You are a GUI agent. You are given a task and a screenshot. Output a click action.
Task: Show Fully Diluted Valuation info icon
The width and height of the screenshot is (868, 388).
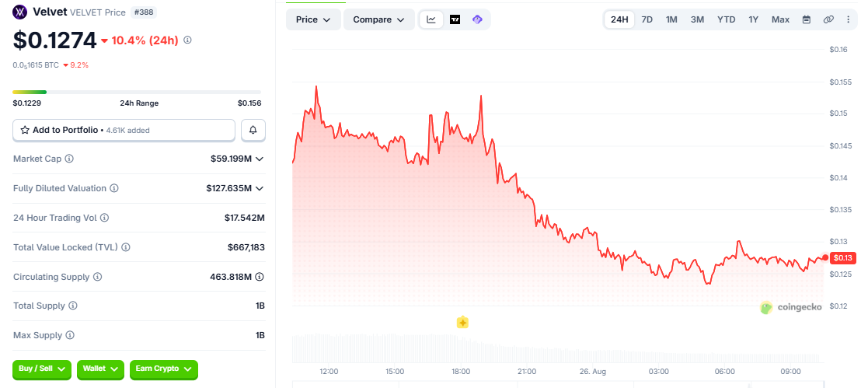[114, 188]
